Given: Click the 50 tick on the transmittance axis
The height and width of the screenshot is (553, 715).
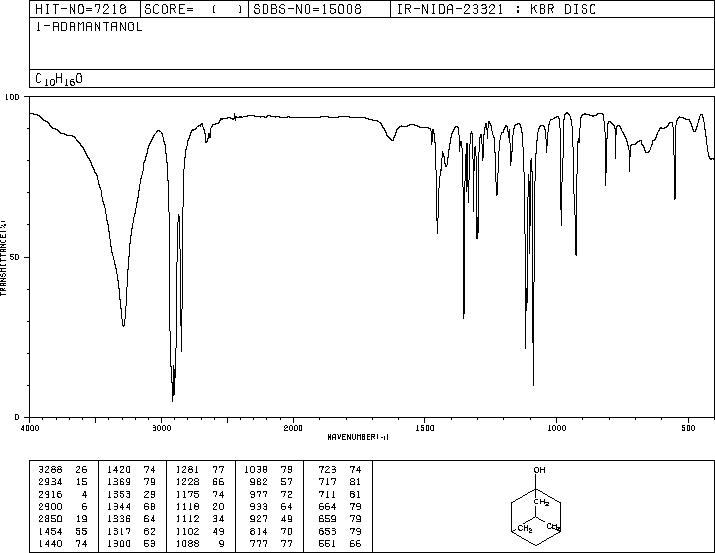Looking at the screenshot, I should pyautogui.click(x=15, y=257).
